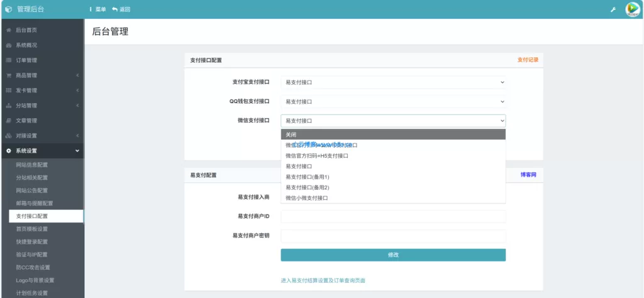The height and width of the screenshot is (298, 644).
Task: Click the gear icon beside 系统设置
Action: click(x=9, y=151)
